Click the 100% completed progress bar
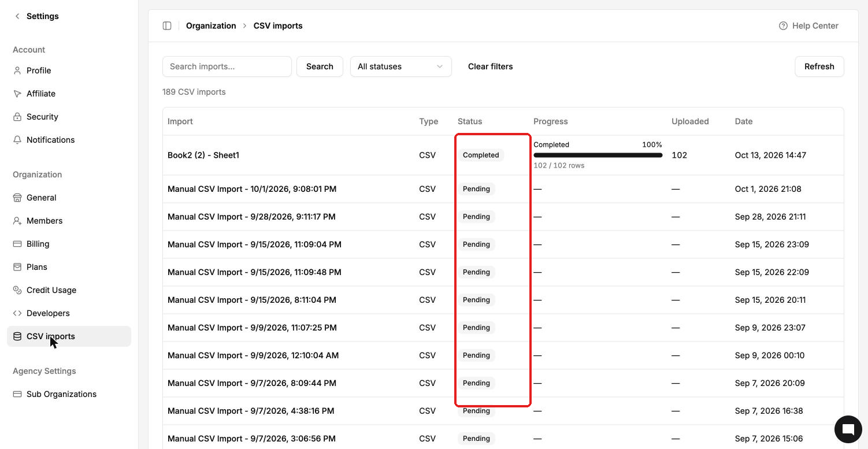The width and height of the screenshot is (868, 449). [x=598, y=155]
